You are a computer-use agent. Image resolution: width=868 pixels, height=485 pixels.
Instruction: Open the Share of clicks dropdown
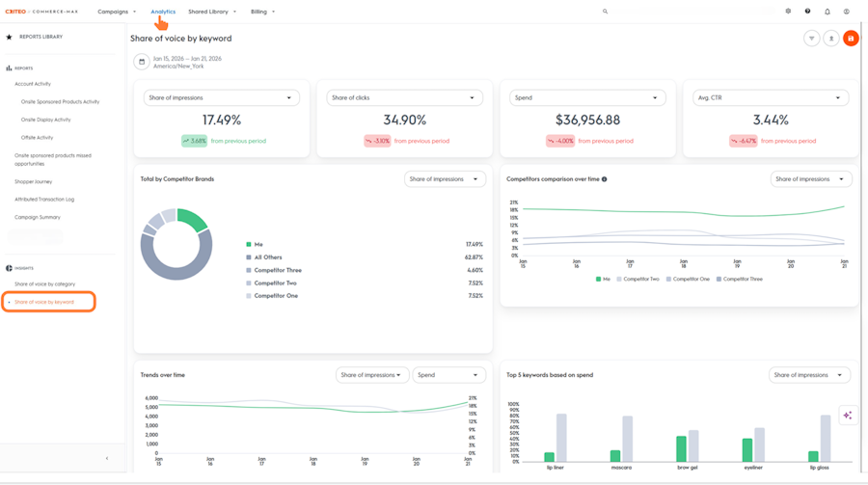coord(404,97)
